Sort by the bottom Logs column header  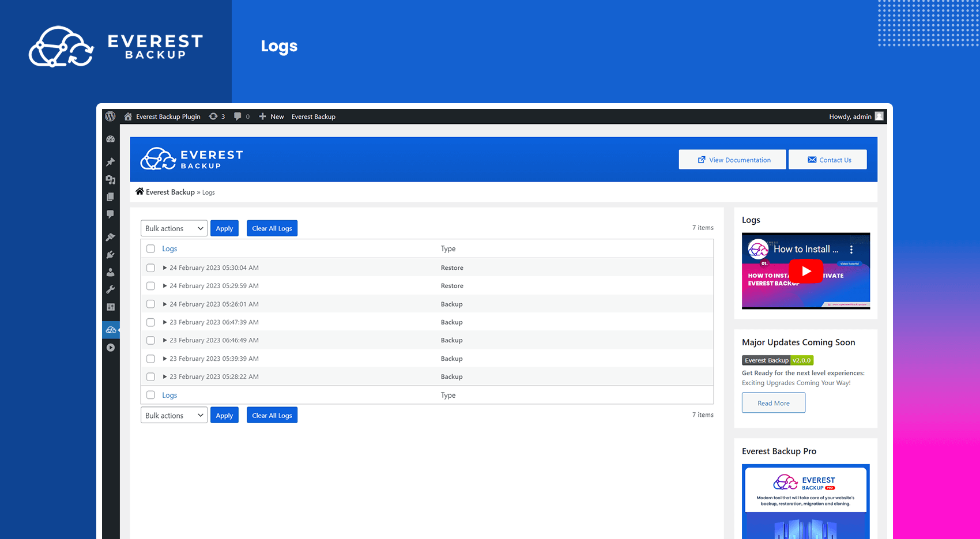[169, 395]
